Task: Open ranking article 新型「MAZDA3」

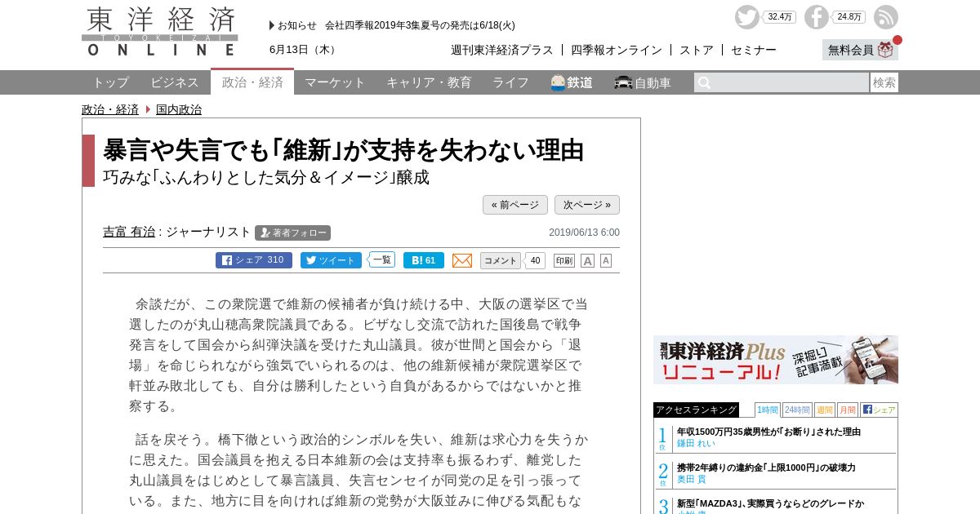Action: [770, 503]
